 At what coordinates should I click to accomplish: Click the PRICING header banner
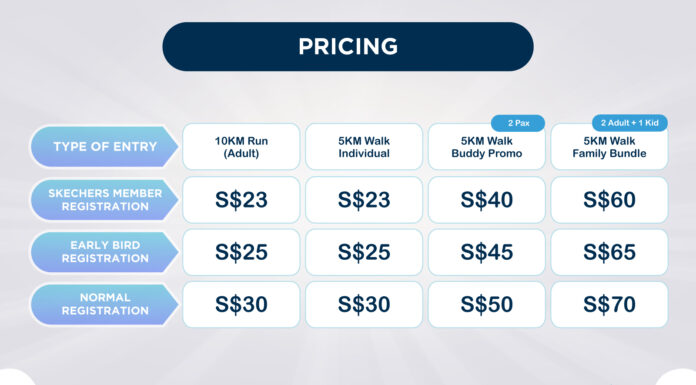click(x=348, y=47)
